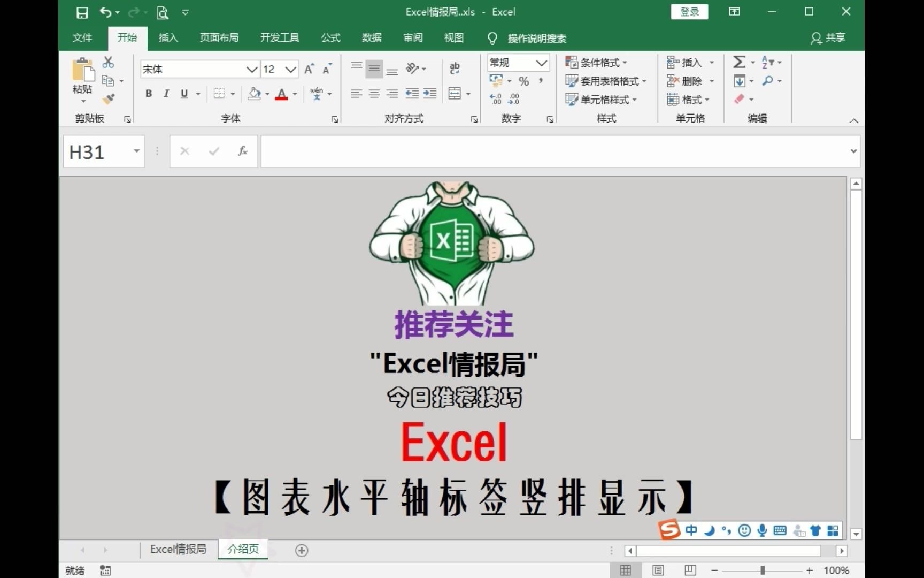
Task: Open the number format dropdown 常规
Action: click(x=541, y=63)
